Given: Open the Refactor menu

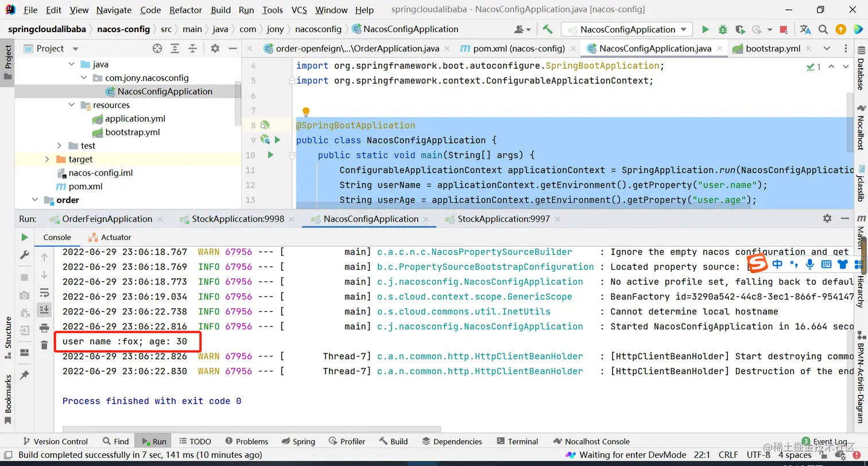Looking at the screenshot, I should pos(186,10).
